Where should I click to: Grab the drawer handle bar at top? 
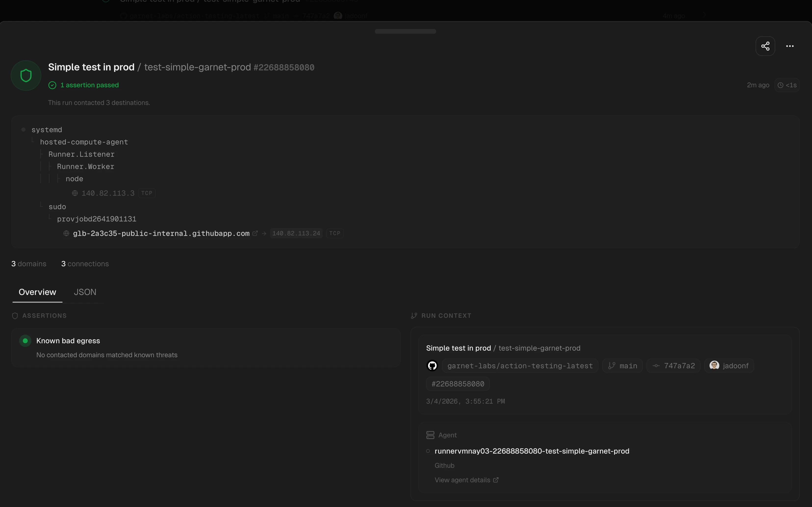pos(405,31)
